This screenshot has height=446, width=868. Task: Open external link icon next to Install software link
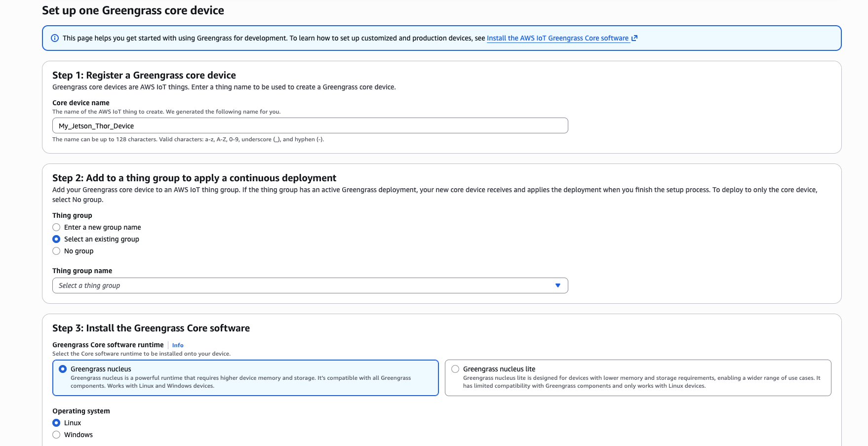click(x=634, y=38)
